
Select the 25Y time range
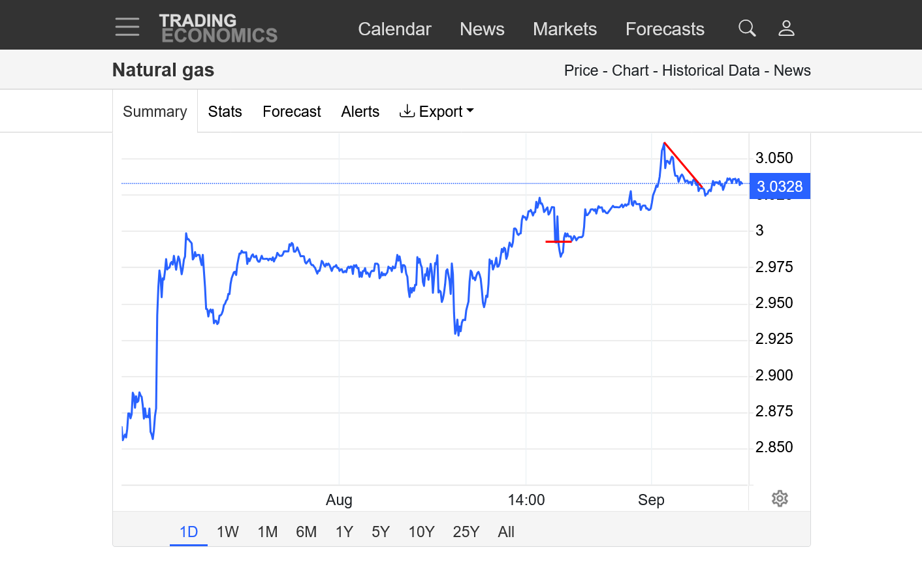(466, 532)
